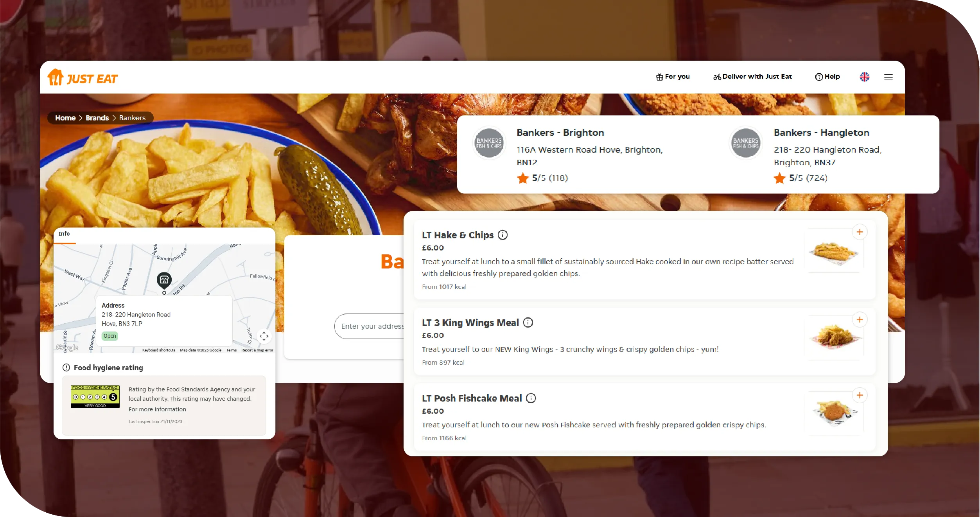Show info for LT Hake & Chips

click(503, 235)
